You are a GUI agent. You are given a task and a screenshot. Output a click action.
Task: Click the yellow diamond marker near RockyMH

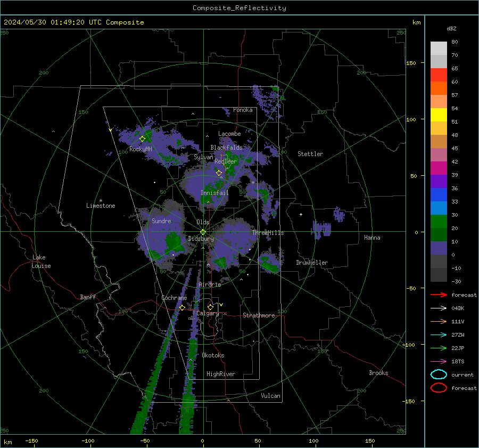click(142, 139)
